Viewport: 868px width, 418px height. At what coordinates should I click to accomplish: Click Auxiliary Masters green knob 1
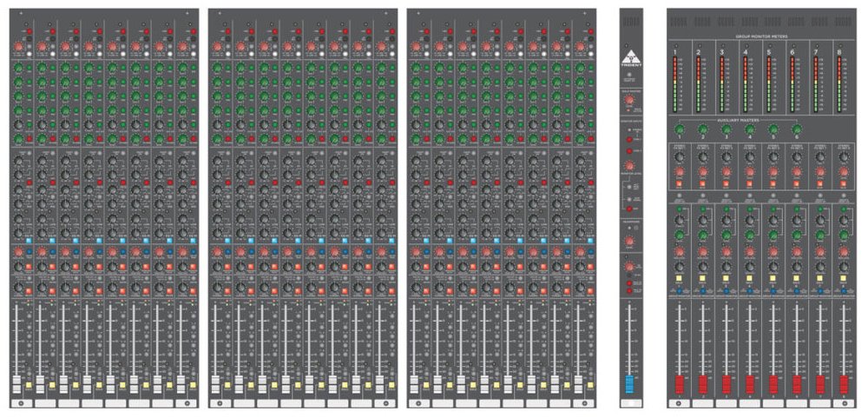(x=679, y=130)
